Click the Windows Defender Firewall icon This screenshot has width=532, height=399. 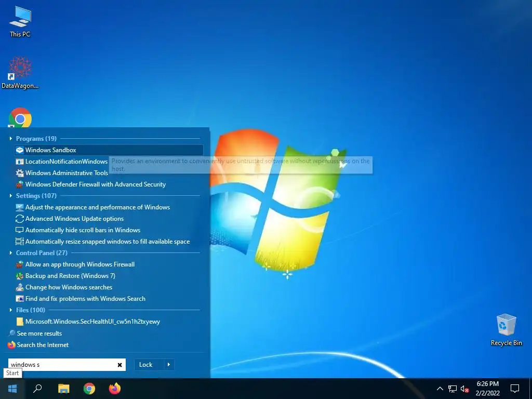pos(20,184)
